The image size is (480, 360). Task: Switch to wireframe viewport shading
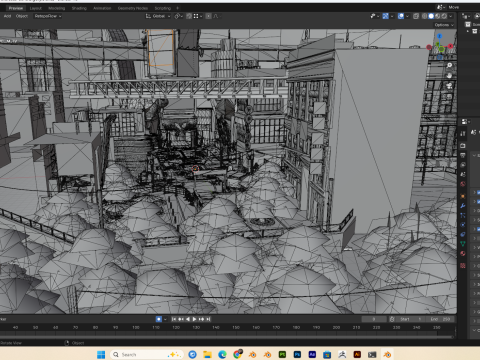click(424, 16)
